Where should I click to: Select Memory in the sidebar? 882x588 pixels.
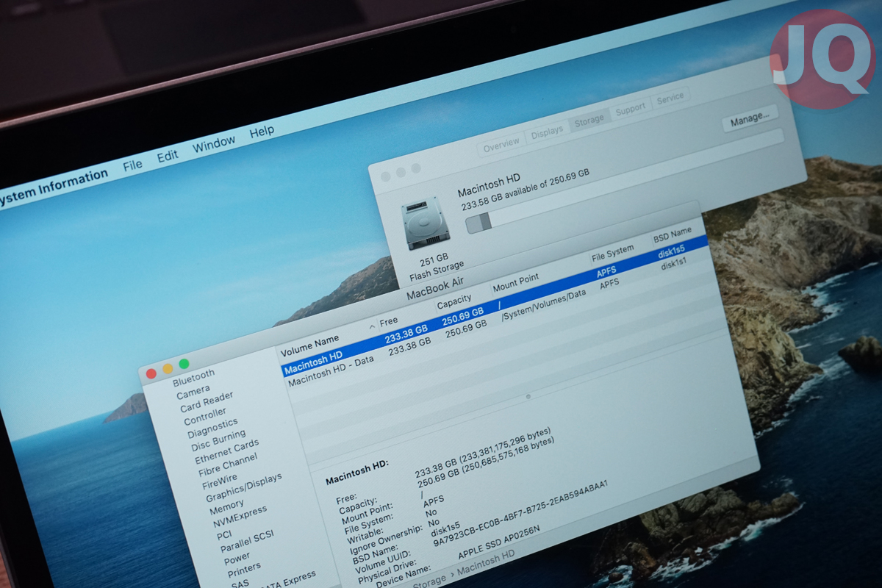(x=226, y=508)
